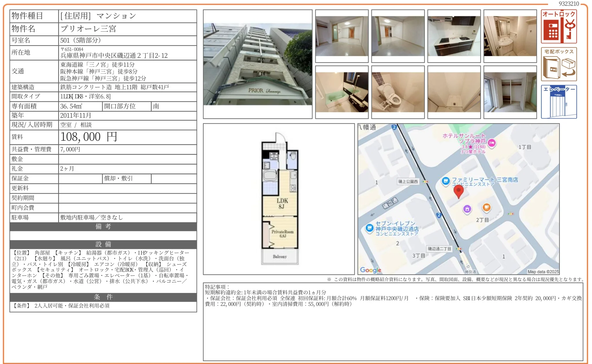This screenshot has height=364, width=592.
Task: Open the kitchen counter photo thumbnail
Action: [x=454, y=36]
